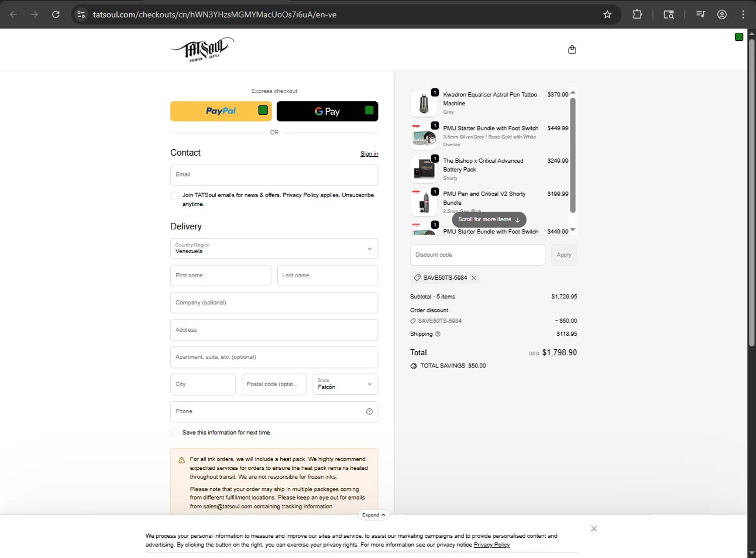The width and height of the screenshot is (756, 558).
Task: Click the Kwadron Equaliser Astral Pen thumbnail
Action: (x=424, y=103)
